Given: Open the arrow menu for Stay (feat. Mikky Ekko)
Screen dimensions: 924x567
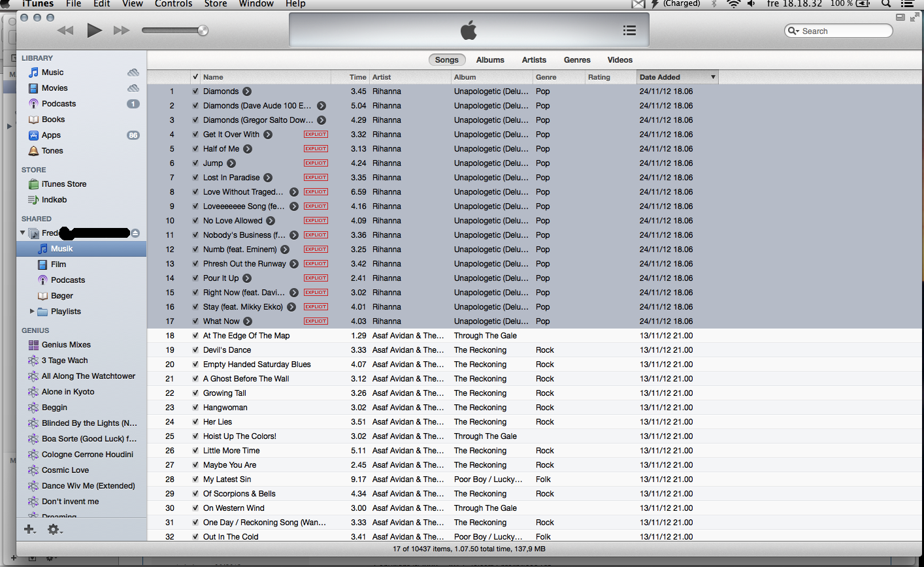Looking at the screenshot, I should pyautogui.click(x=291, y=307).
